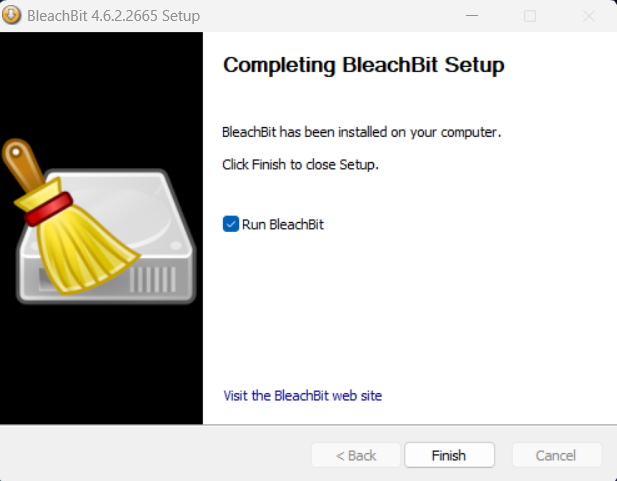Click Finish to close Setup
The image size is (617, 481).
[449, 455]
